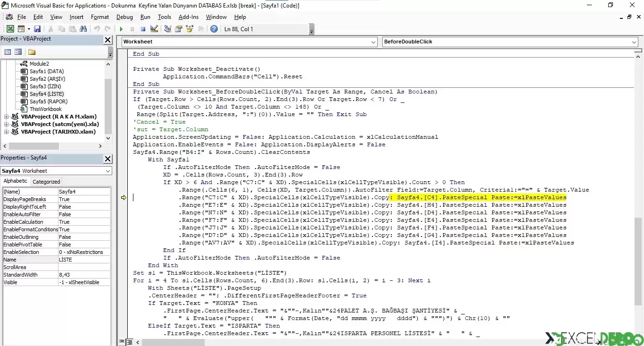Open the Tools menu
The image size is (644, 346).
click(165, 17)
